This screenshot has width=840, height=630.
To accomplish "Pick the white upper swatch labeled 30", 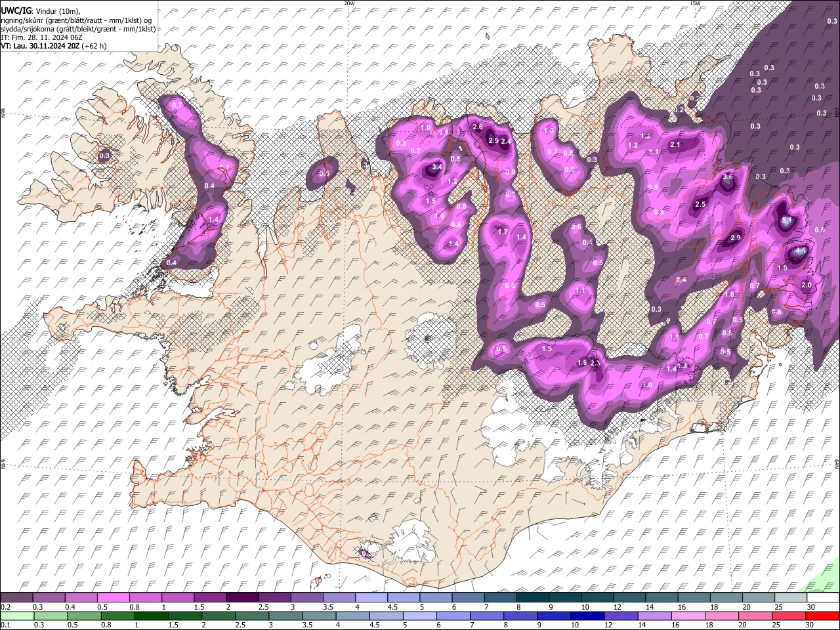I will [823, 598].
